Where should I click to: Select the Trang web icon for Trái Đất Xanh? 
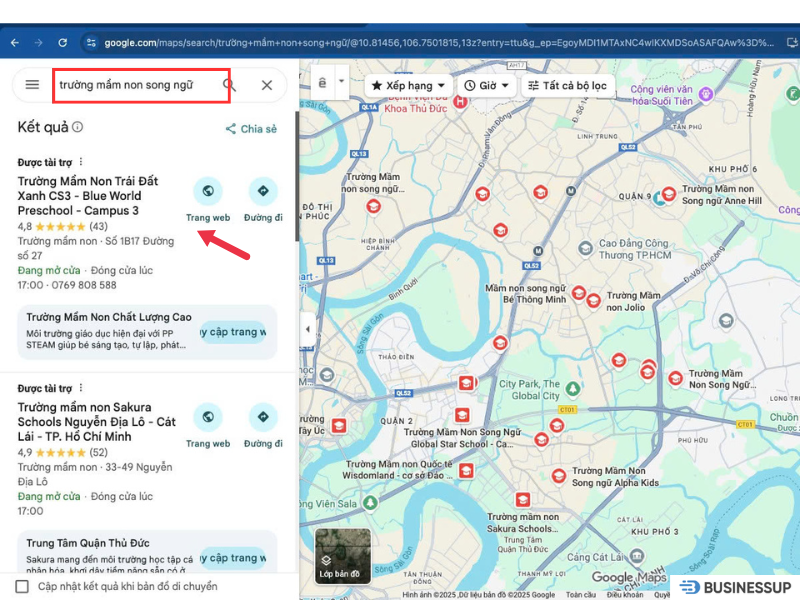(x=208, y=191)
